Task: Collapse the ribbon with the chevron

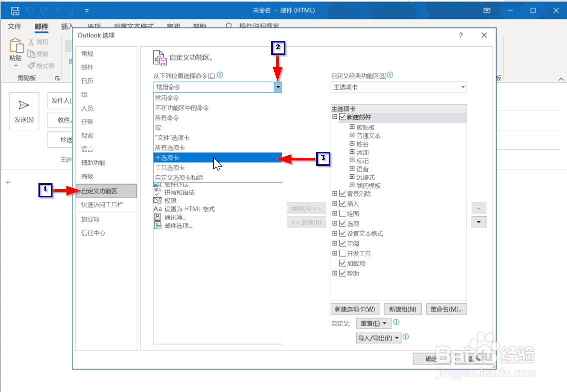Action: (561, 79)
